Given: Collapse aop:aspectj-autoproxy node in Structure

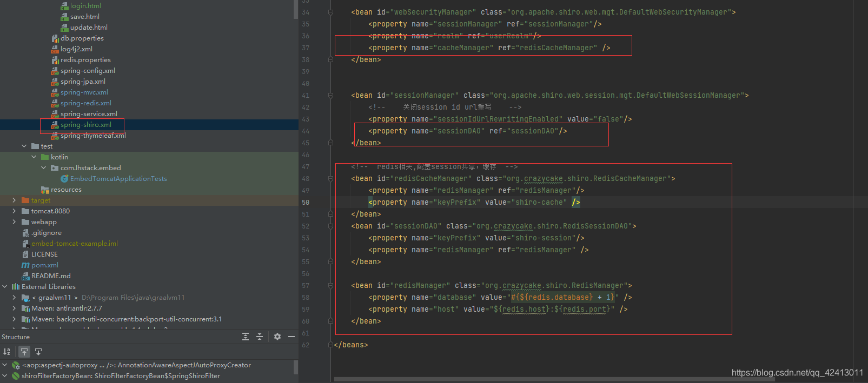Looking at the screenshot, I should [4, 365].
